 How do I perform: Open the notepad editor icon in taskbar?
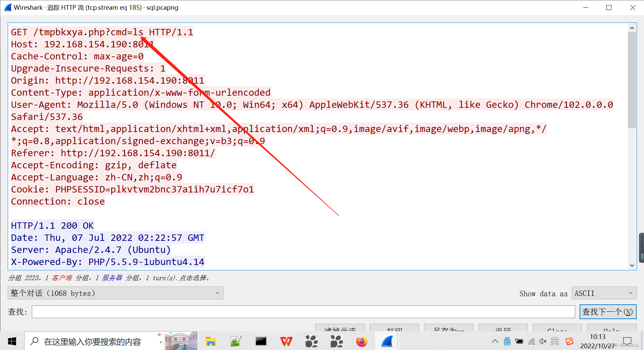pyautogui.click(x=236, y=342)
